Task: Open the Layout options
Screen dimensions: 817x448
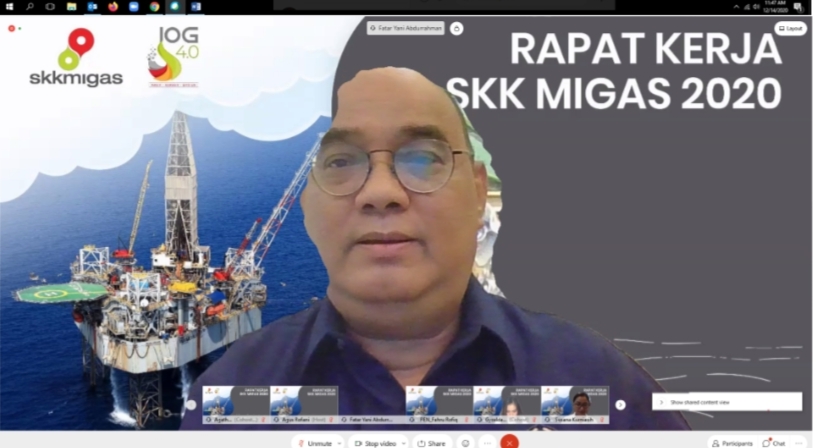Action: 790,28
